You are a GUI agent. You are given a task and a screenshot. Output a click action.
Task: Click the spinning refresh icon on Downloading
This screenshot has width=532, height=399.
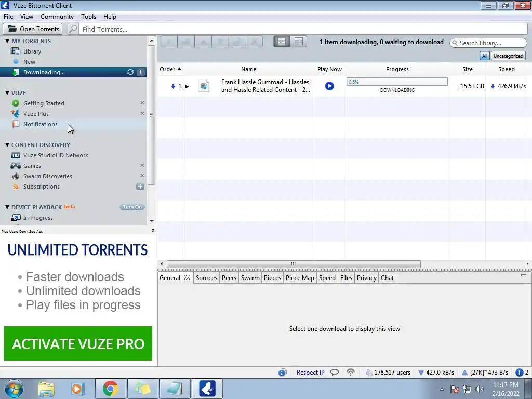(x=130, y=72)
